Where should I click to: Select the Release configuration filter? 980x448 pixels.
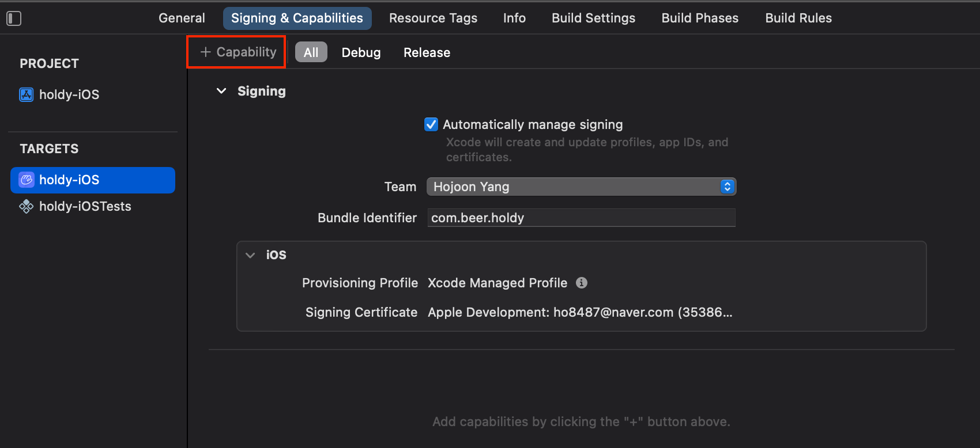427,52
